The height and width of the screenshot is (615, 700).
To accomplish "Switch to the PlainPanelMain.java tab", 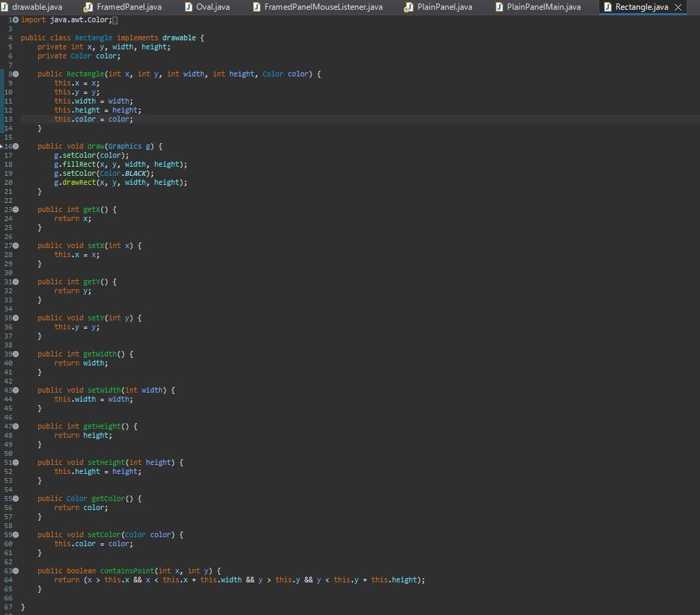I will (535, 8).
